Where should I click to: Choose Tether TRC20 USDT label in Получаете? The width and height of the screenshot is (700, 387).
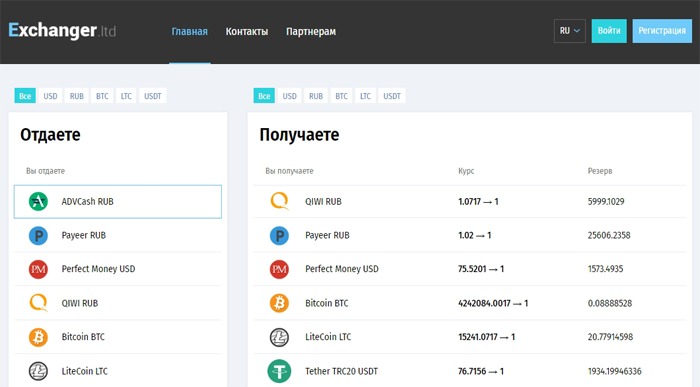pyautogui.click(x=342, y=371)
